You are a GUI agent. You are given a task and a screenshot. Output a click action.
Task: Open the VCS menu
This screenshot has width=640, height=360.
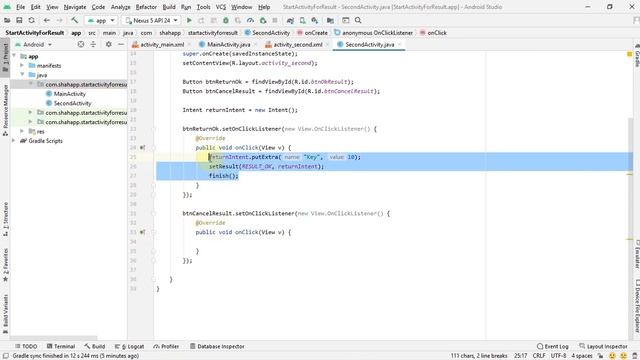point(221,7)
